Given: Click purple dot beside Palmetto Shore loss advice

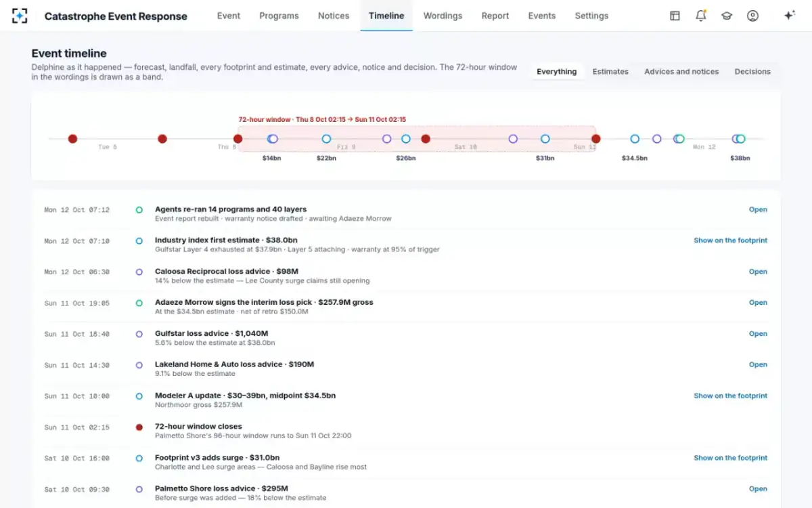Looking at the screenshot, I should [139, 489].
